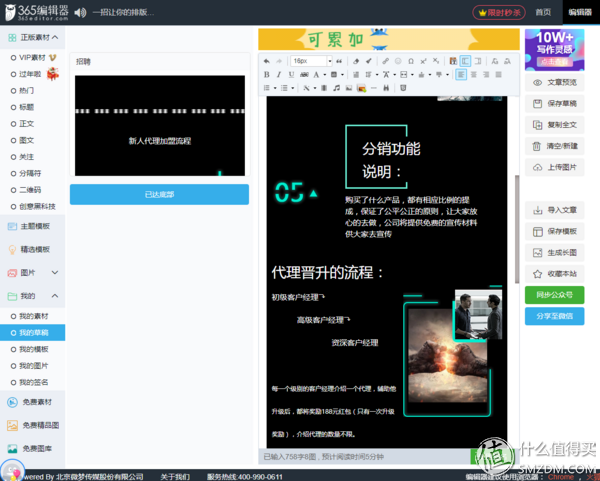Apply subscript formatting
The width and height of the screenshot is (600, 481).
coord(436,61)
